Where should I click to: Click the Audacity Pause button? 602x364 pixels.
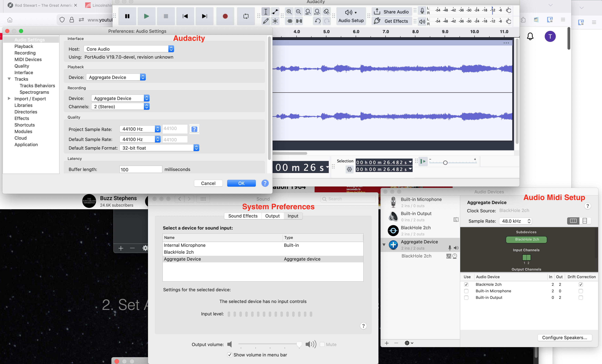point(127,16)
